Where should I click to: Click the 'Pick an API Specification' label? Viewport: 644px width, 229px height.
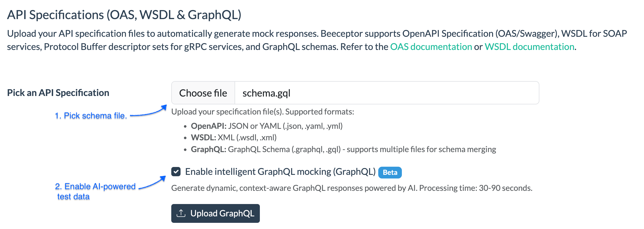[58, 93]
